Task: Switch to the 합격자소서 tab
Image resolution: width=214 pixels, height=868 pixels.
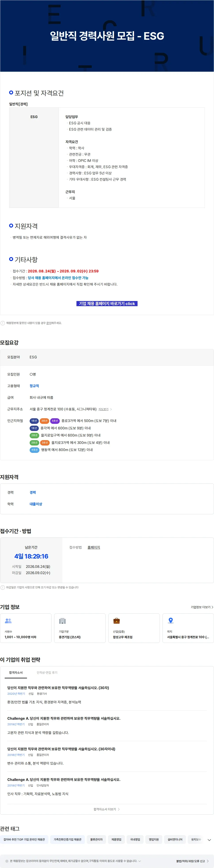Action: 16,672
